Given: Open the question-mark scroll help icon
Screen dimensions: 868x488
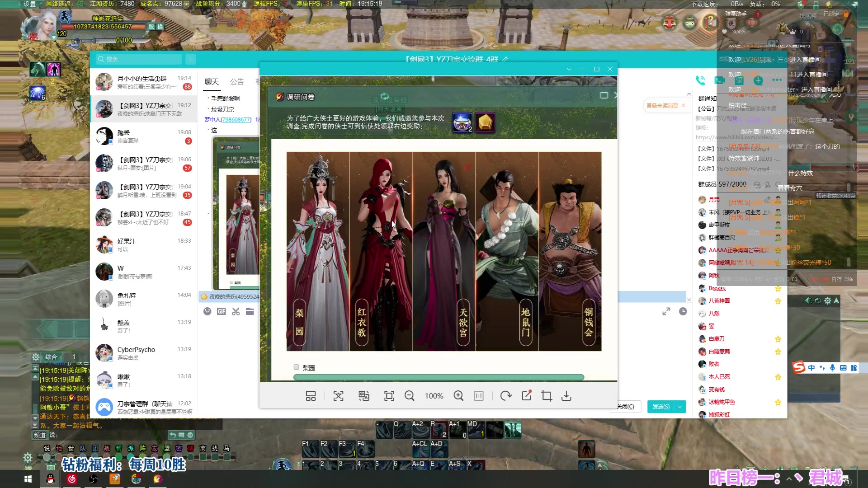Looking at the screenshot, I should [x=710, y=21].
